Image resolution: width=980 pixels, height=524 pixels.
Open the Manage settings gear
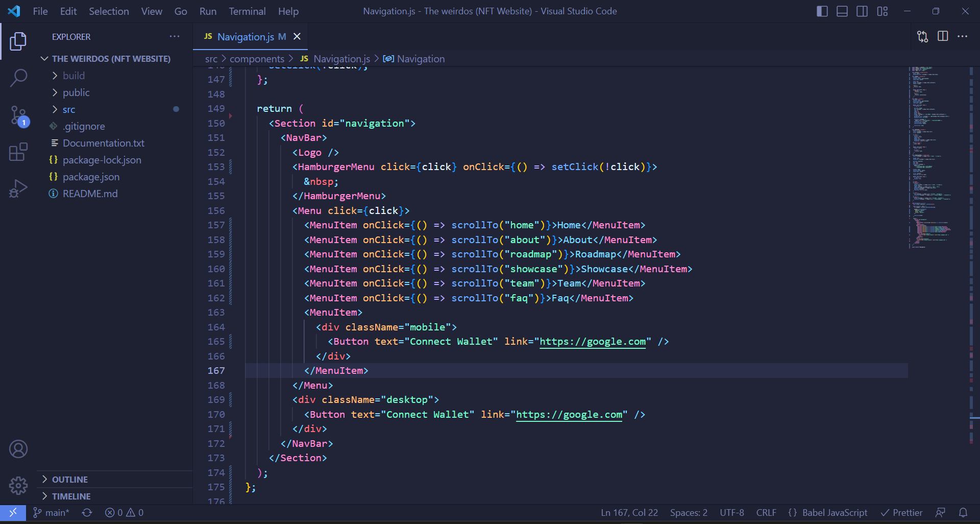pos(18,485)
